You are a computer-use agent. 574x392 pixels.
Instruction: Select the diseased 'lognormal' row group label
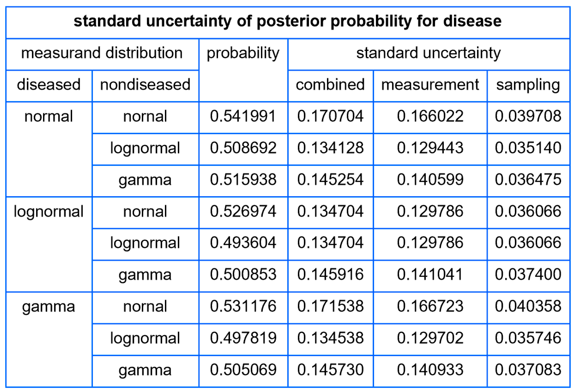click(x=49, y=212)
